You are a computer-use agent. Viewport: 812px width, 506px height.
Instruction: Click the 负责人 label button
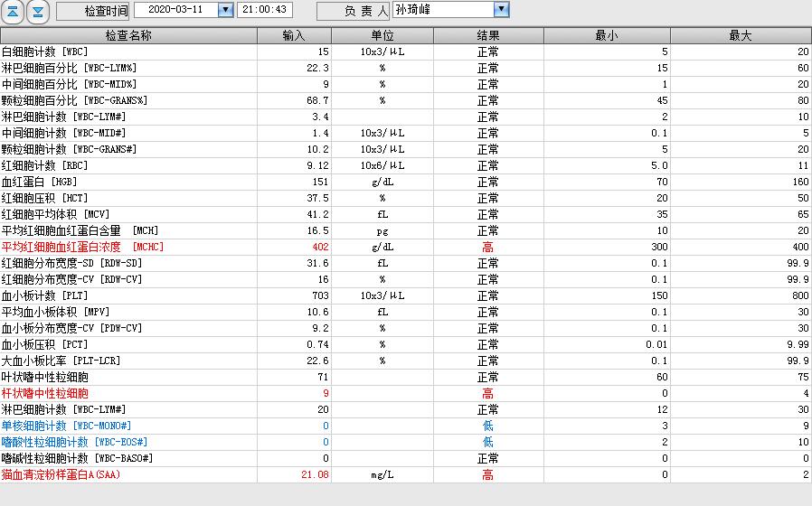pos(354,11)
